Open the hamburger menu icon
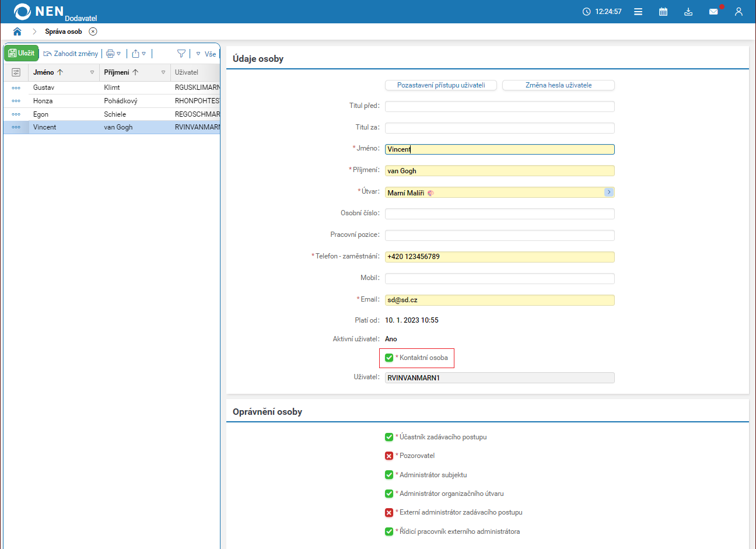The height and width of the screenshot is (549, 756). (638, 12)
